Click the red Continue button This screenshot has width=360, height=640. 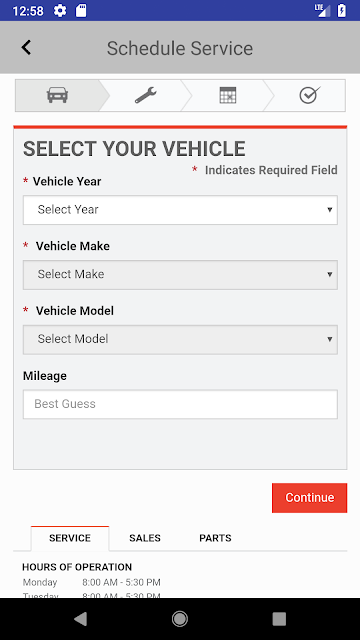click(309, 498)
